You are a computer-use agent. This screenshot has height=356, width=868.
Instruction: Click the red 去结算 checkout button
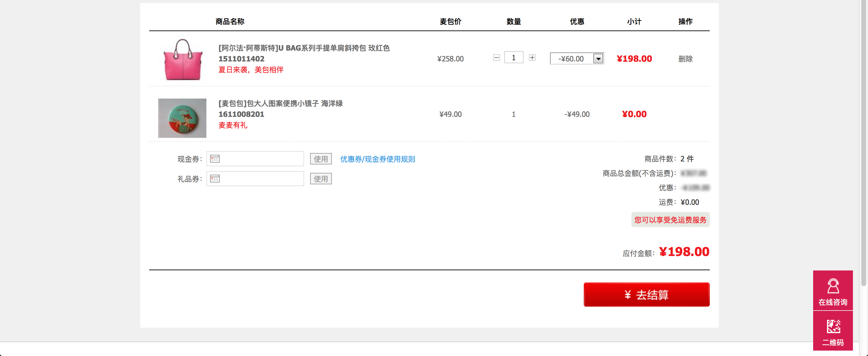(646, 294)
